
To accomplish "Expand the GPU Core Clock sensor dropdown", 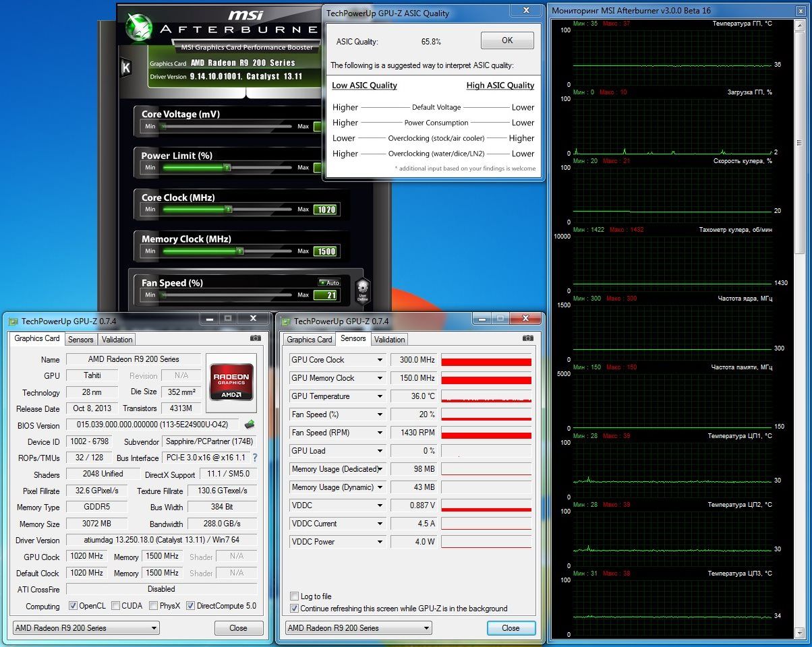I will (x=380, y=360).
